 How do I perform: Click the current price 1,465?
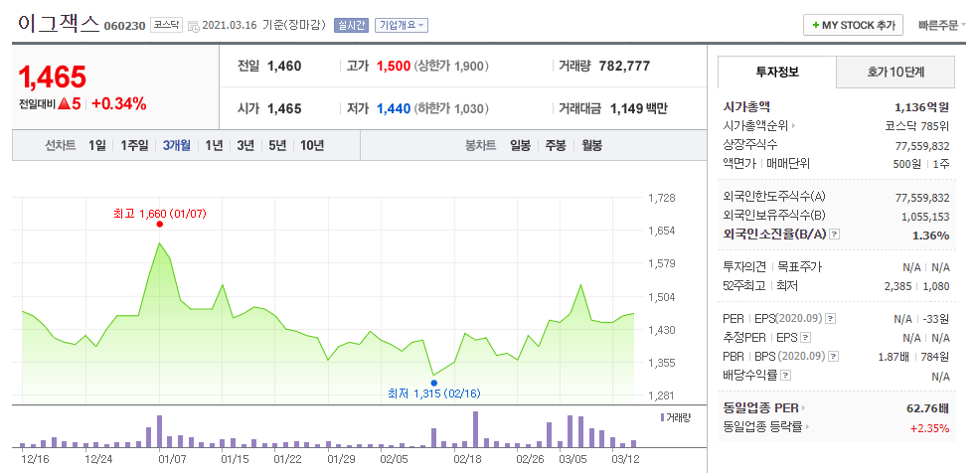click(x=53, y=77)
